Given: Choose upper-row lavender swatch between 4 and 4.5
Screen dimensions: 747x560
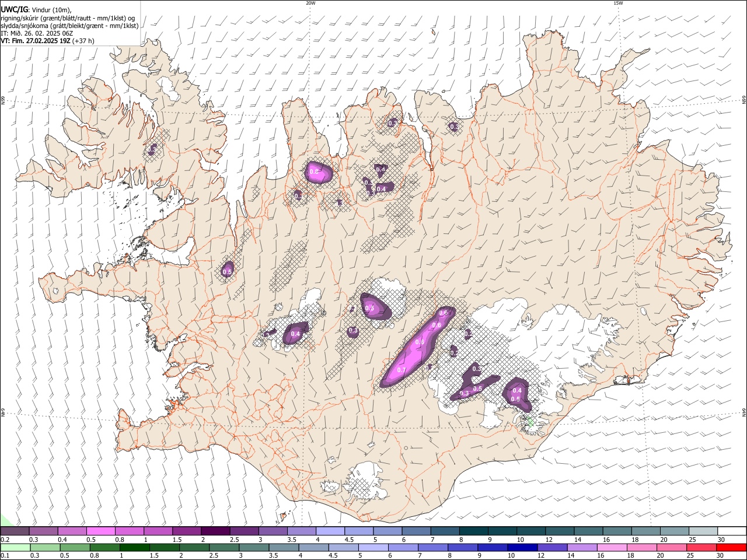Looking at the screenshot, I should pos(329,531).
